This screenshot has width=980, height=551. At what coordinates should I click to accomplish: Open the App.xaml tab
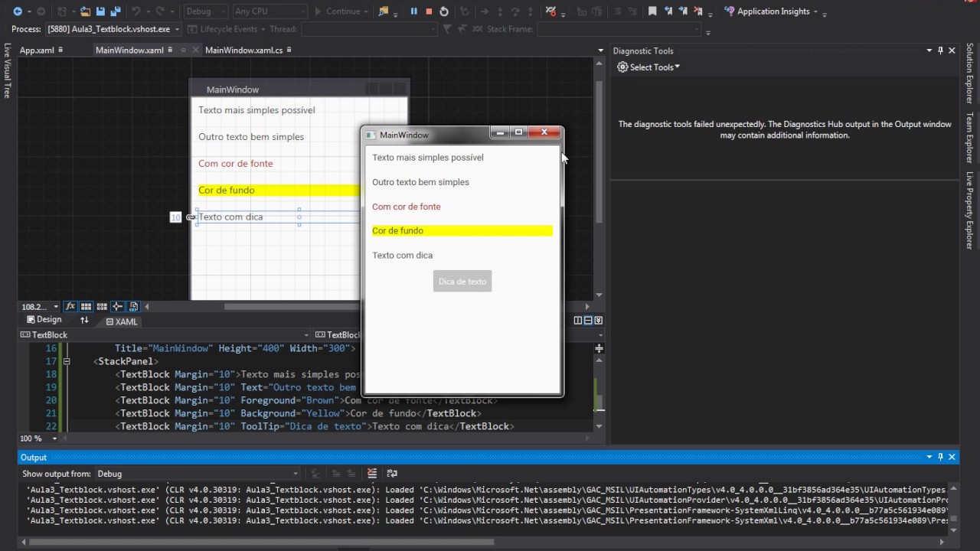[x=37, y=51]
